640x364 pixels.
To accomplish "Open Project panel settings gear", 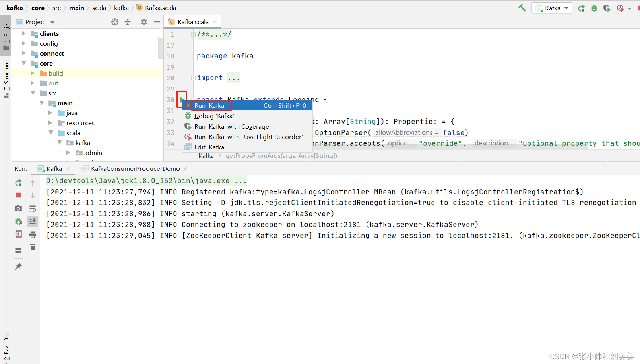I will 144,22.
